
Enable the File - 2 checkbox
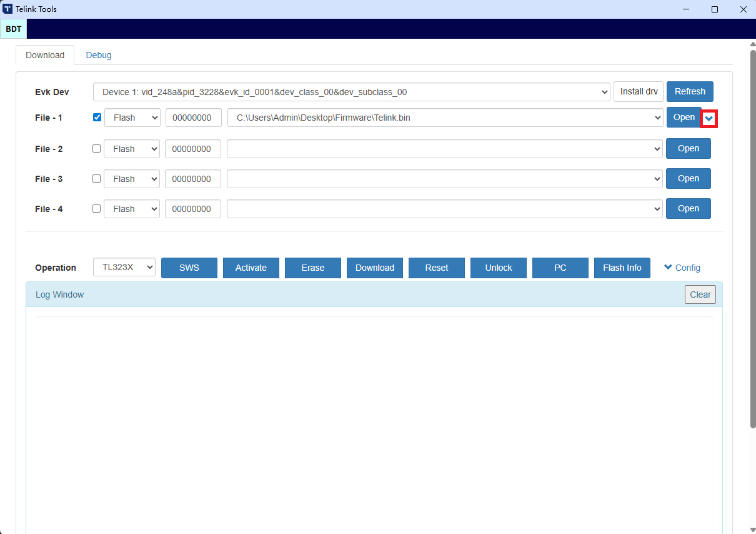point(97,149)
